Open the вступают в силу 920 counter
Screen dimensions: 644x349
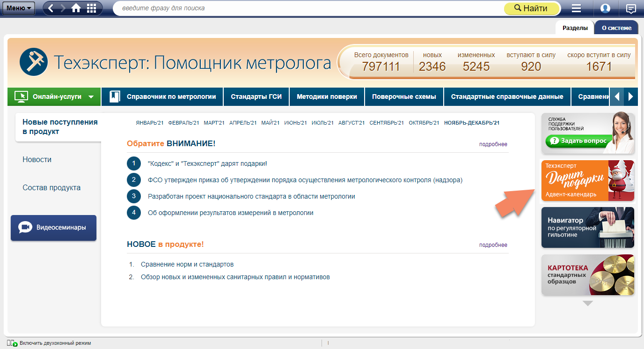531,61
